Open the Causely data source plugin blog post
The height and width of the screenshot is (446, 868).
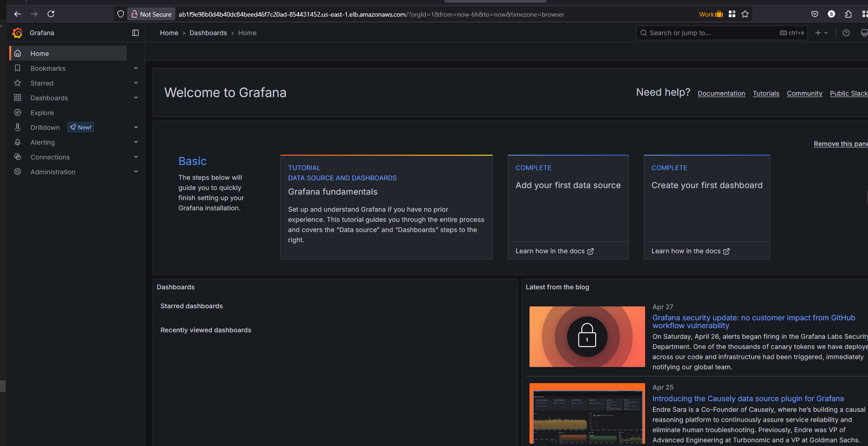point(748,398)
